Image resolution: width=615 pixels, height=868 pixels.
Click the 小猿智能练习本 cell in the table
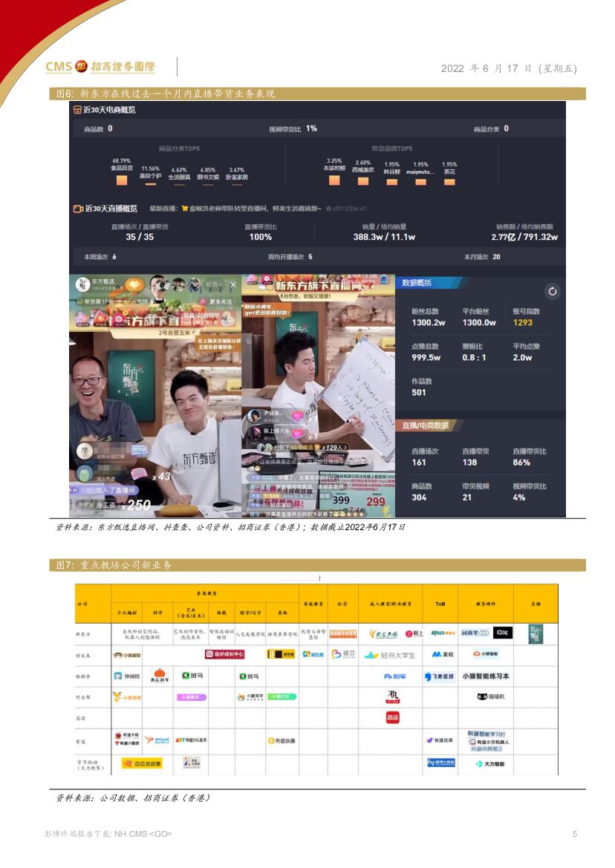tap(486, 676)
